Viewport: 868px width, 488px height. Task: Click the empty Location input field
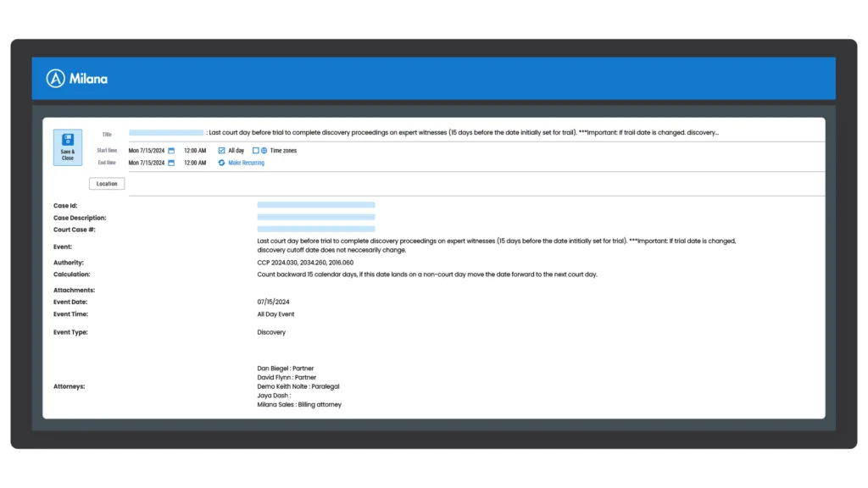point(475,184)
